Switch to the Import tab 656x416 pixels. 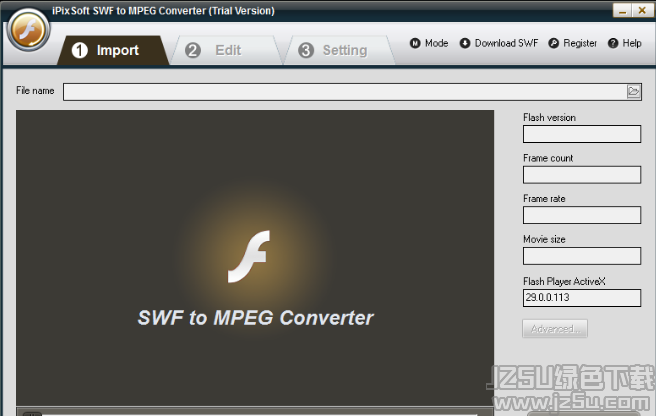(x=113, y=50)
